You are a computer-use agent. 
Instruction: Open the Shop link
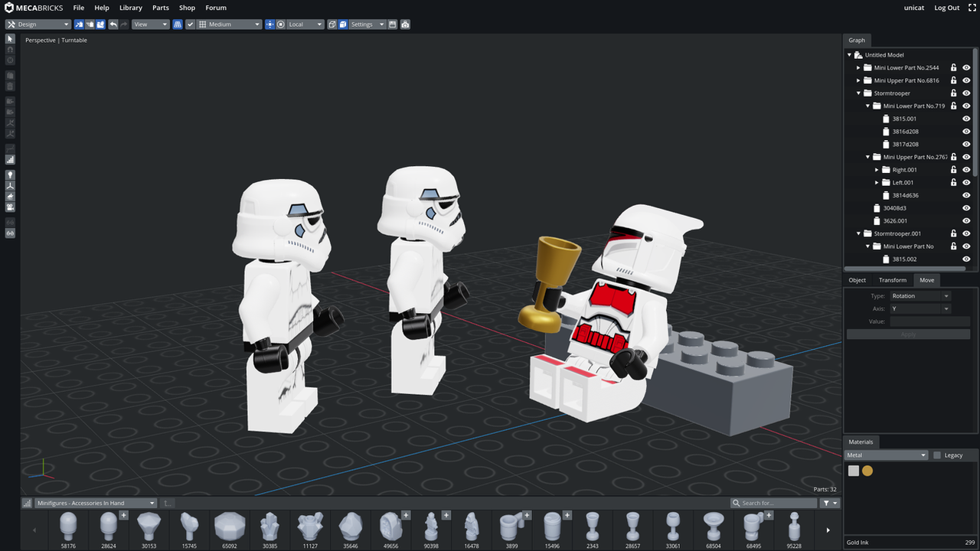[x=188, y=8]
